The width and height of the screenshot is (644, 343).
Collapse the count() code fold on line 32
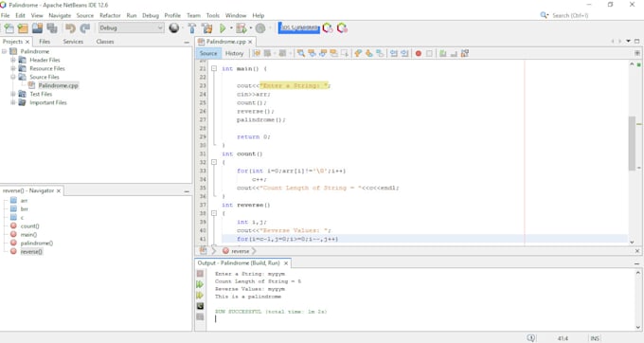point(214,162)
